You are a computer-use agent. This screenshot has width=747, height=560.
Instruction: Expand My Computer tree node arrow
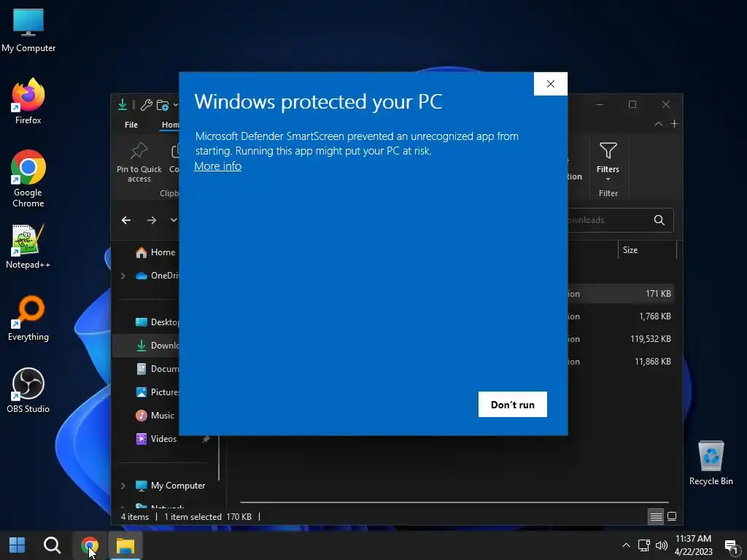123,486
